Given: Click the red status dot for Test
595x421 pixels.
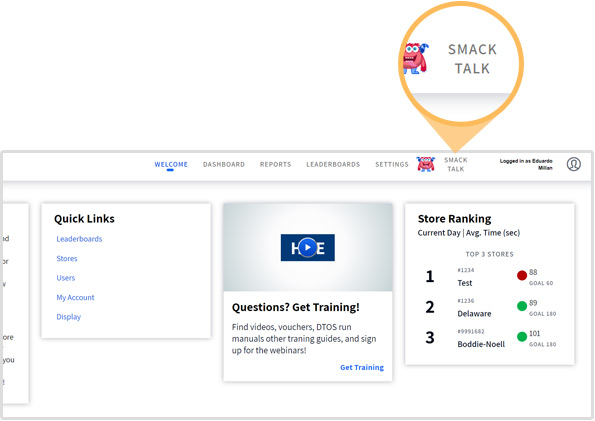Looking at the screenshot, I should pos(522,275).
